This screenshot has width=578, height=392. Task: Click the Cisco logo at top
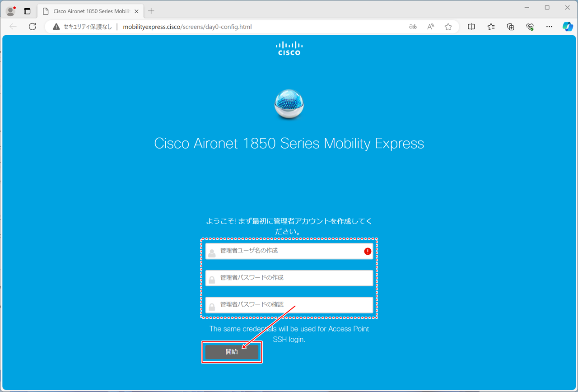click(289, 48)
